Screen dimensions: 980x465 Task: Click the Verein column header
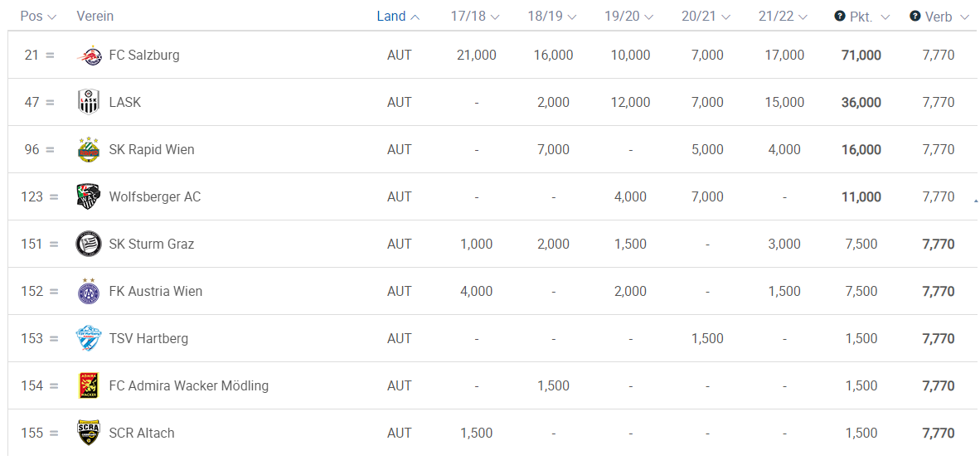pos(95,17)
